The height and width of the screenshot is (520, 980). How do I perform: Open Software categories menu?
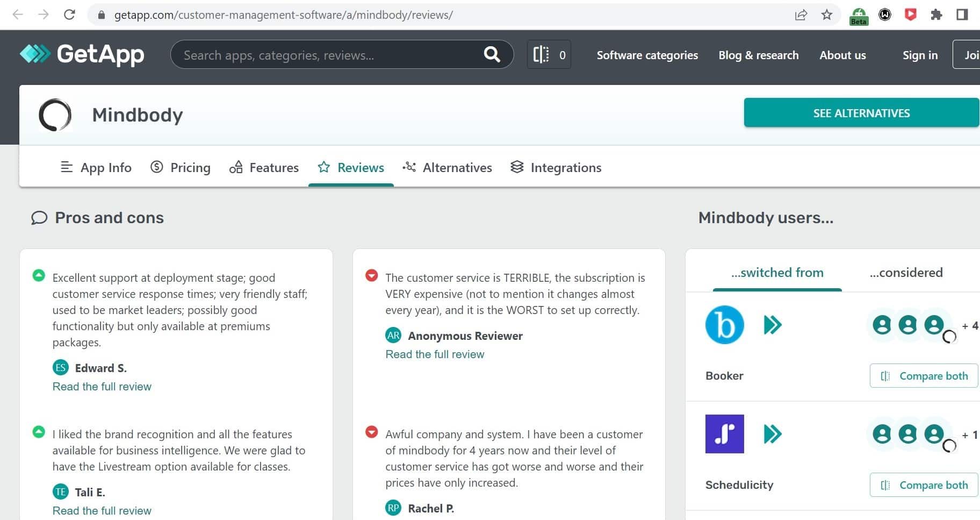pos(647,55)
